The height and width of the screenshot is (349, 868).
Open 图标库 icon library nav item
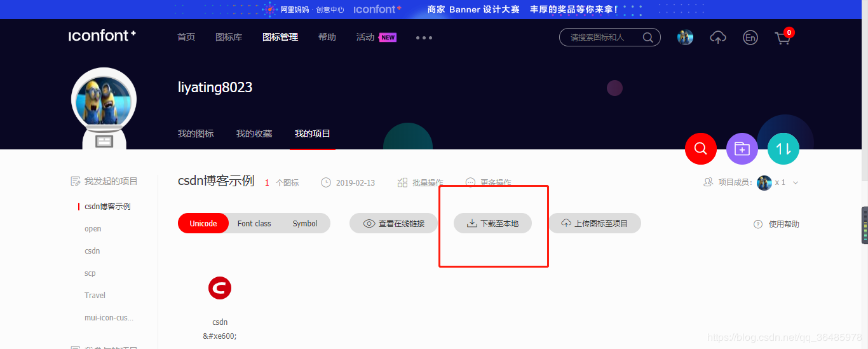229,37
